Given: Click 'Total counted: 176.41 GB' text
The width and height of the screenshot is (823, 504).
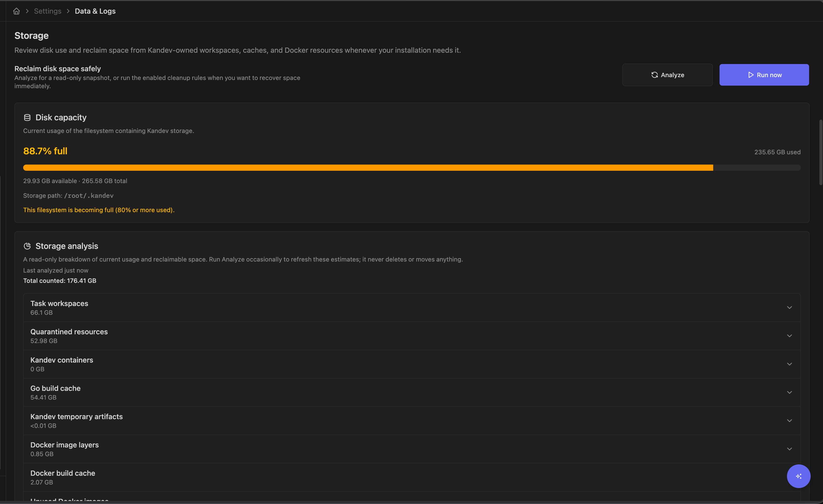Looking at the screenshot, I should tap(60, 281).
